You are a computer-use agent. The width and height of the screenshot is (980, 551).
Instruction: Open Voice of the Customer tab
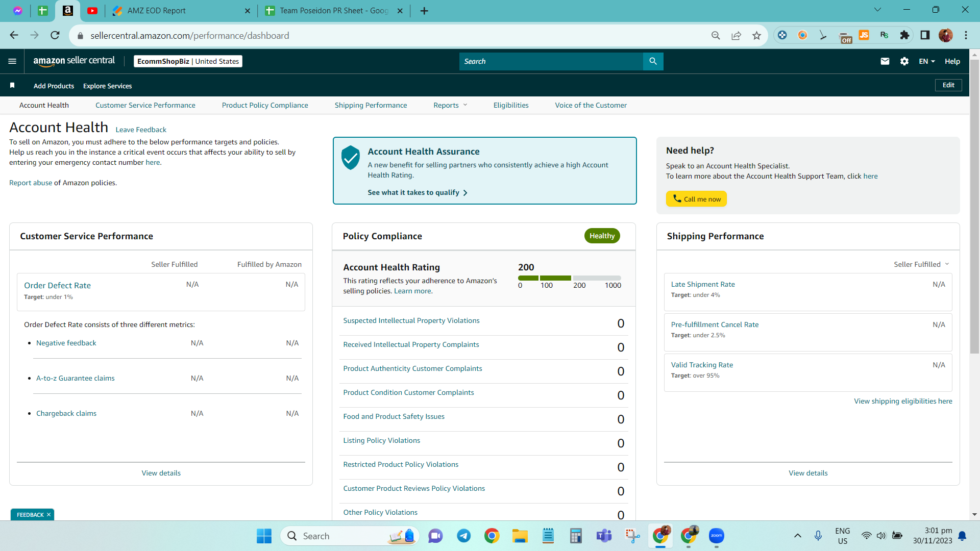[x=591, y=105]
